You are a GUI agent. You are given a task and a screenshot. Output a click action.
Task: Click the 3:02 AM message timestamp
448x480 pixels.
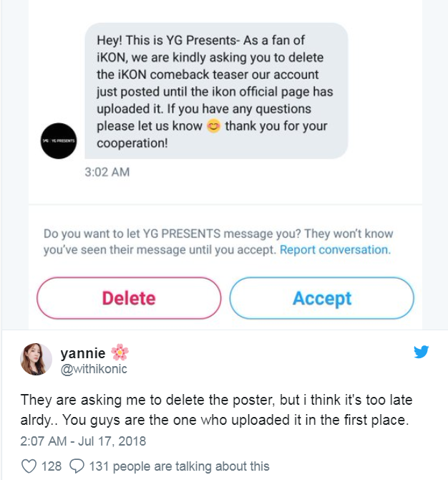point(107,172)
